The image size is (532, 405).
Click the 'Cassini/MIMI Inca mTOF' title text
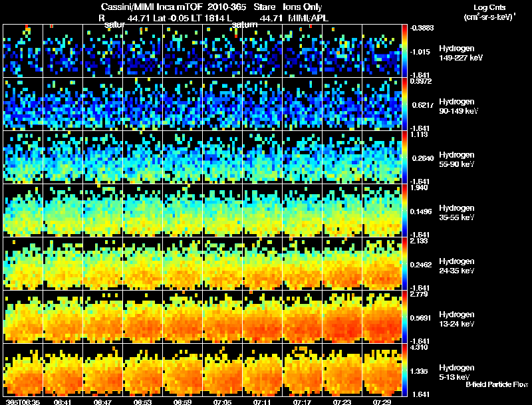(152, 7)
